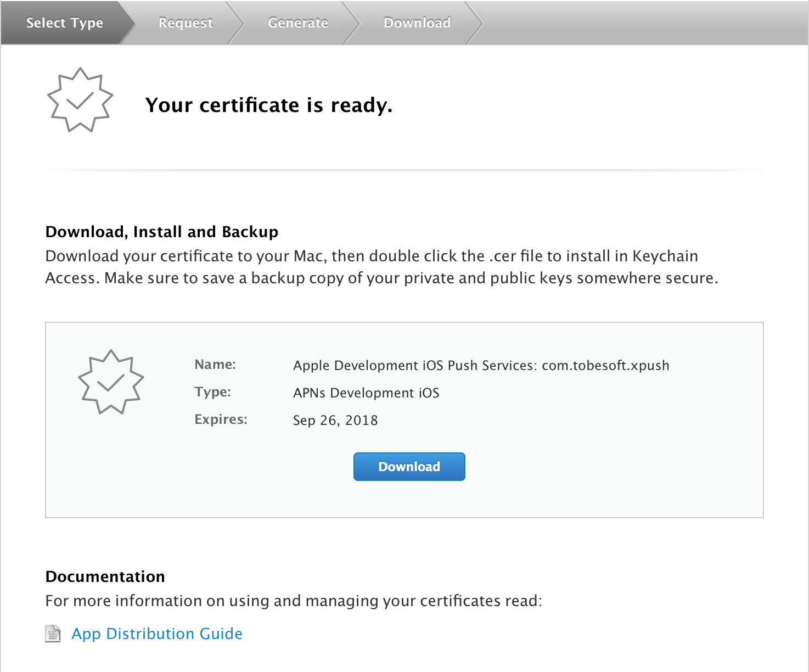Open the Generate step

click(298, 23)
